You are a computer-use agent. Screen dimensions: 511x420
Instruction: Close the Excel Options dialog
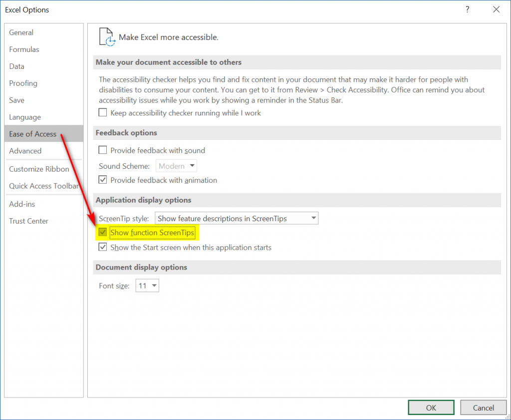496,9
